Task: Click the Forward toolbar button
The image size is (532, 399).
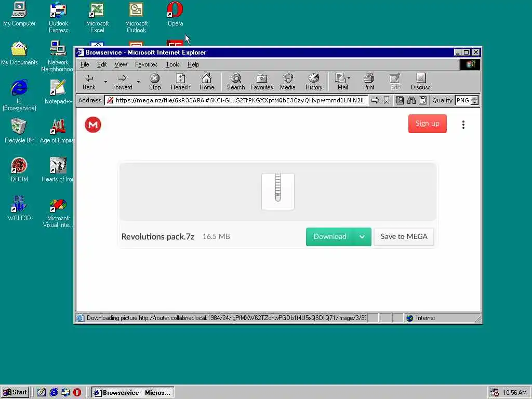Action: click(122, 82)
